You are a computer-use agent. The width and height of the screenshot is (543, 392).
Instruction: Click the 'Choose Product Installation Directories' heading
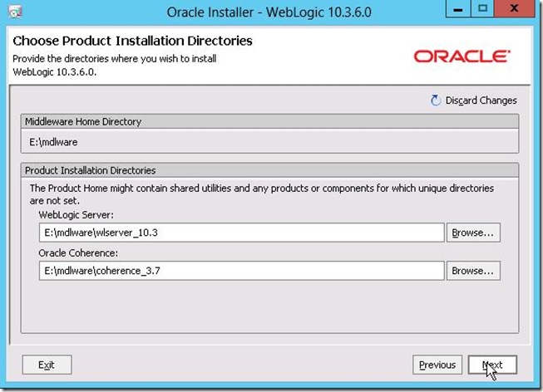(133, 41)
